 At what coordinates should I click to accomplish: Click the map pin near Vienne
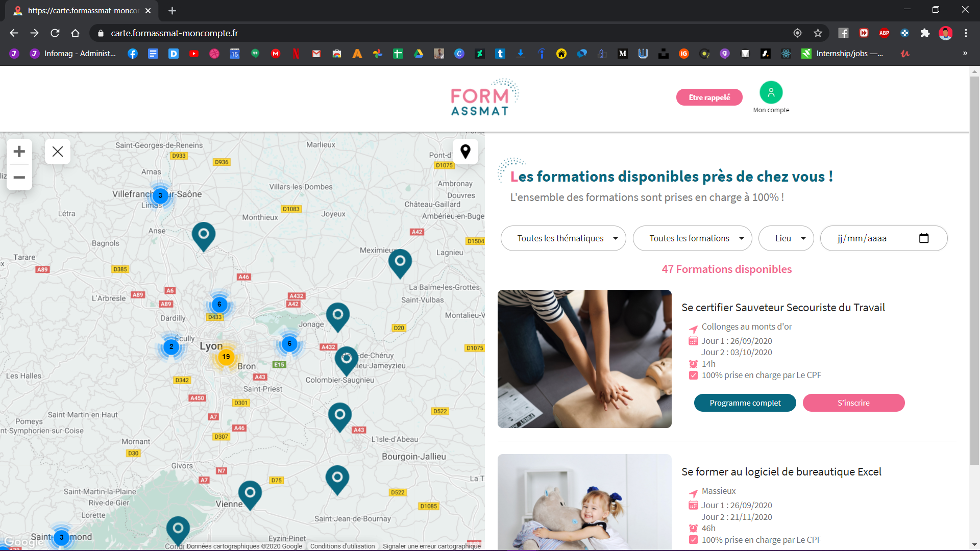[250, 494]
